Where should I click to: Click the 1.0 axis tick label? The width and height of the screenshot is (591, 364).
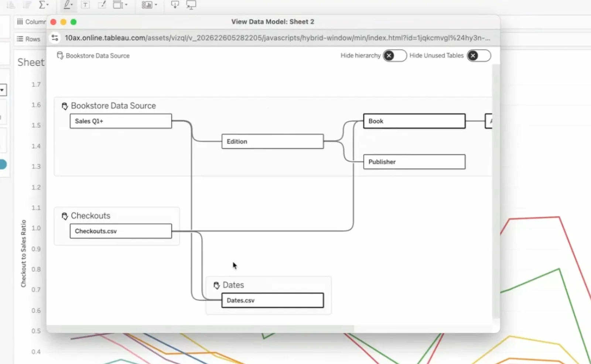coord(36,228)
